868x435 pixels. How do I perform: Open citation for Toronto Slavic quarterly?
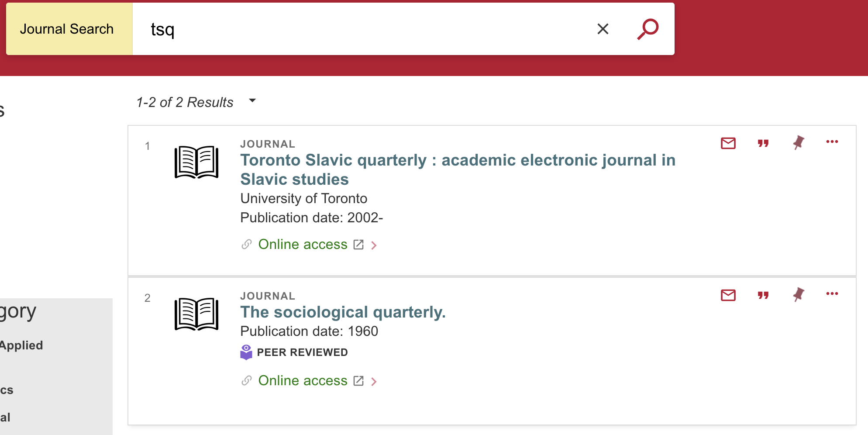763,143
